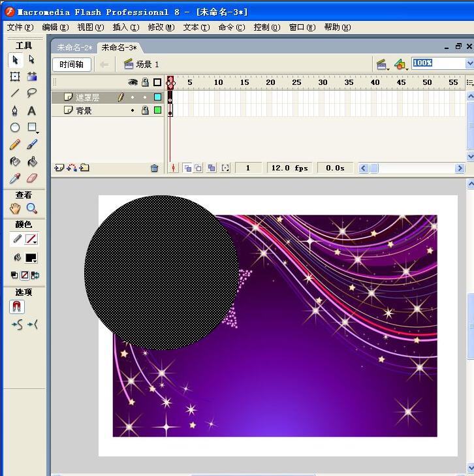Choose the Fill Transform tool

[31, 76]
